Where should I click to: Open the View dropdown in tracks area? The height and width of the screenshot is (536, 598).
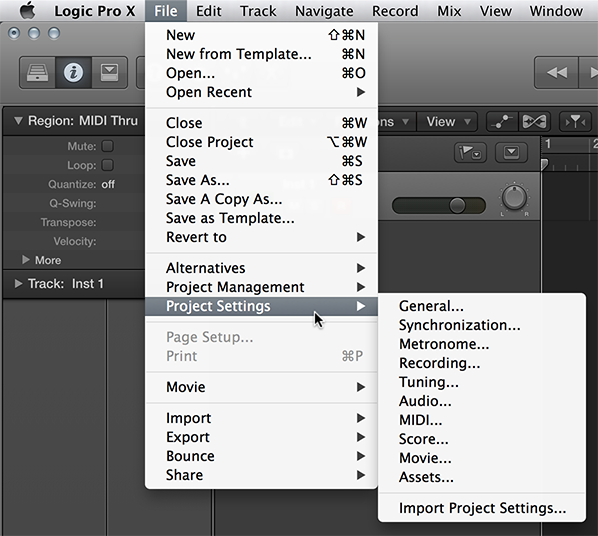(448, 122)
